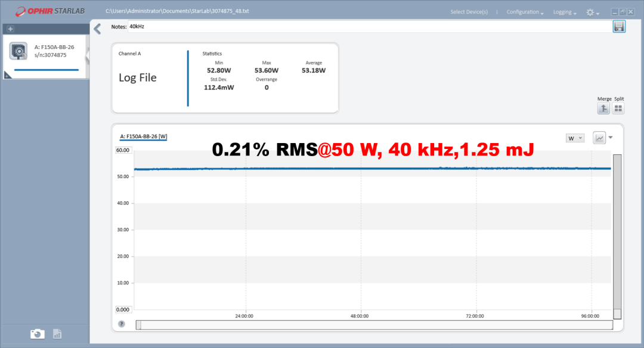Click the Merge graphs icon

click(x=603, y=108)
